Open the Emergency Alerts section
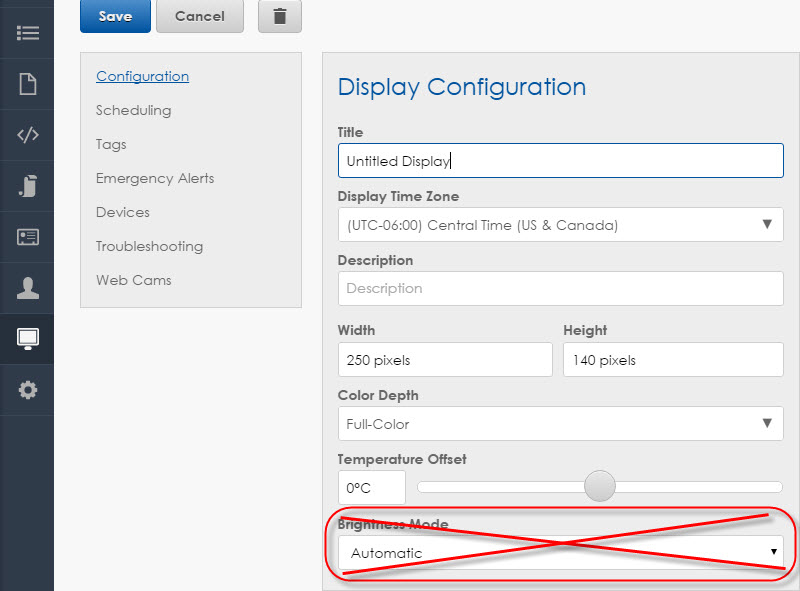This screenshot has width=800, height=591. point(155,178)
